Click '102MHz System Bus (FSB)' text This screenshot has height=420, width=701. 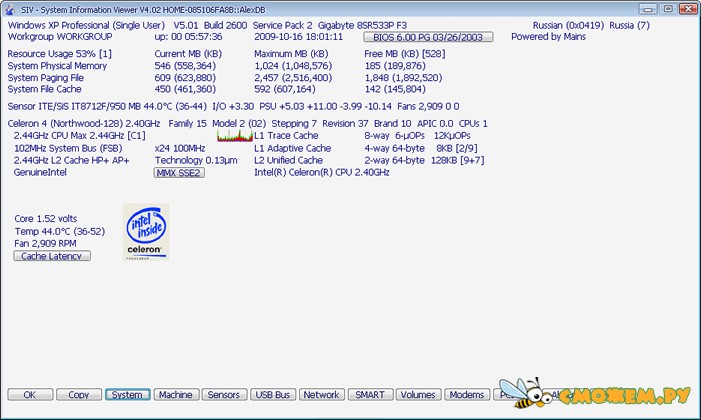coord(68,148)
